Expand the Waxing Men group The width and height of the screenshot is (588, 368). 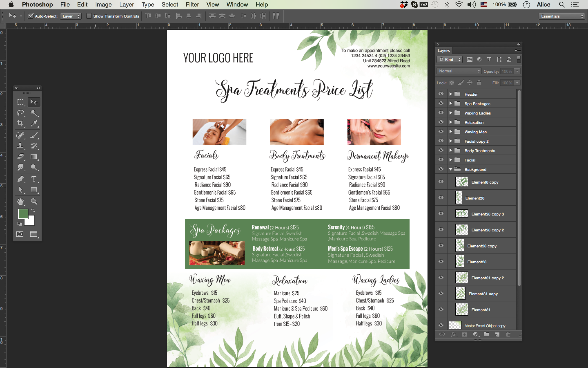(451, 132)
